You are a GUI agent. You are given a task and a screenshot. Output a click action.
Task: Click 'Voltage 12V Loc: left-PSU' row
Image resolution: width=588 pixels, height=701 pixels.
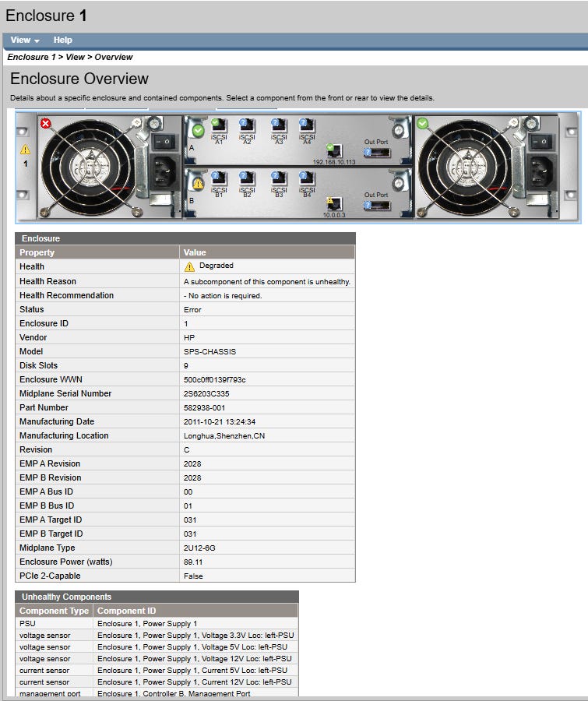tap(157, 658)
